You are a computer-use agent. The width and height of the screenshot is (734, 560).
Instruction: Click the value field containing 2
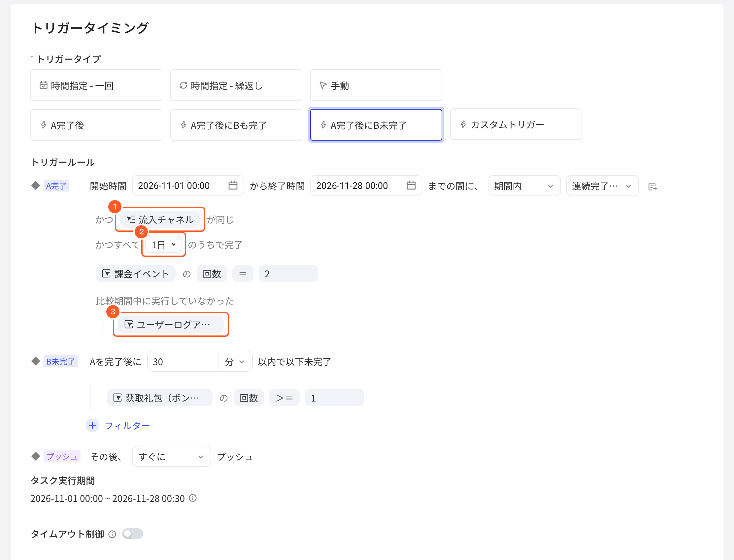[288, 274]
